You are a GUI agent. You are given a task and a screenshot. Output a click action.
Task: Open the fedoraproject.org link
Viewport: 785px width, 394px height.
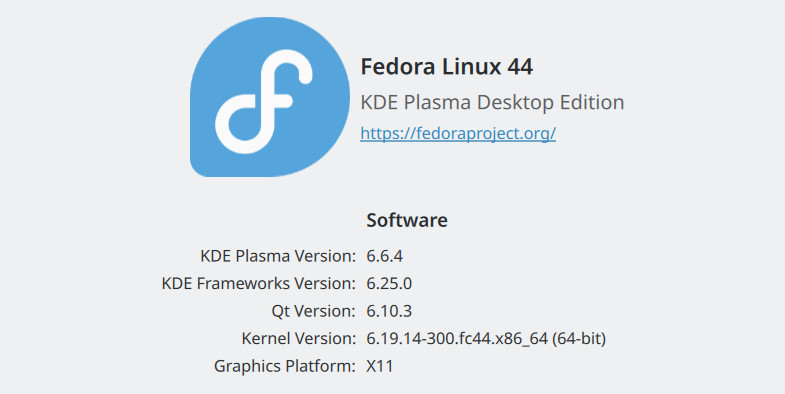point(458,133)
